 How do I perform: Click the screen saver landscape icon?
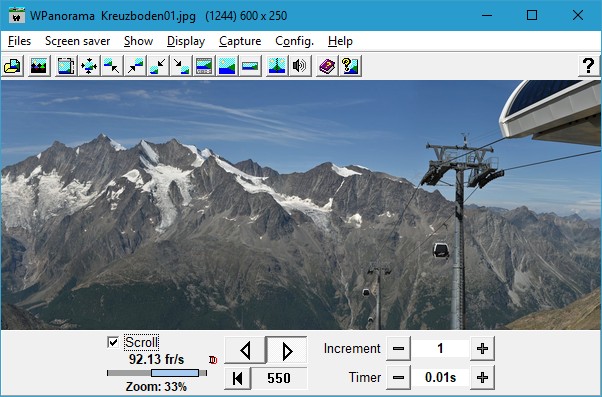click(x=39, y=66)
